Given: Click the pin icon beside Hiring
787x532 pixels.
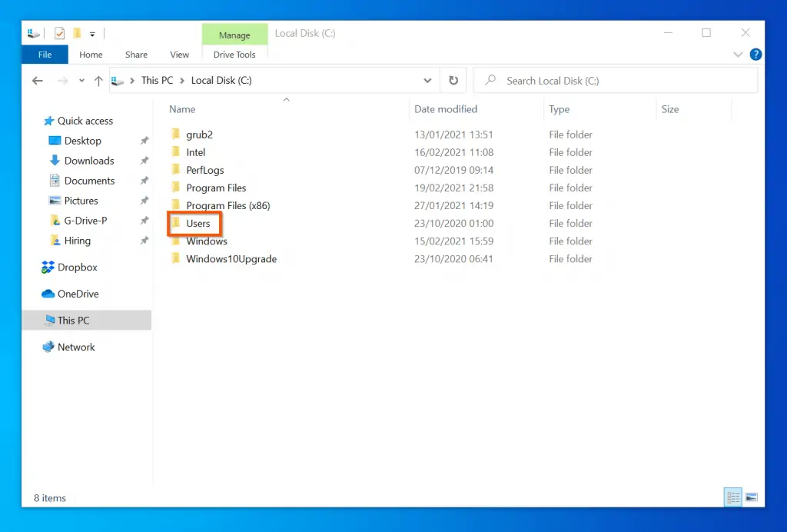Looking at the screenshot, I should [x=144, y=241].
